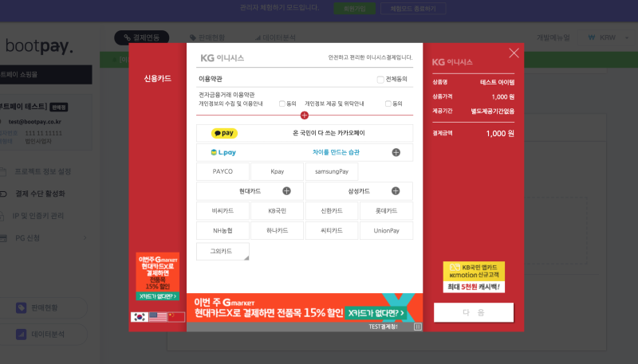Image resolution: width=638 pixels, height=364 pixels.
Task: Select PAYCO payment
Action: (x=223, y=171)
